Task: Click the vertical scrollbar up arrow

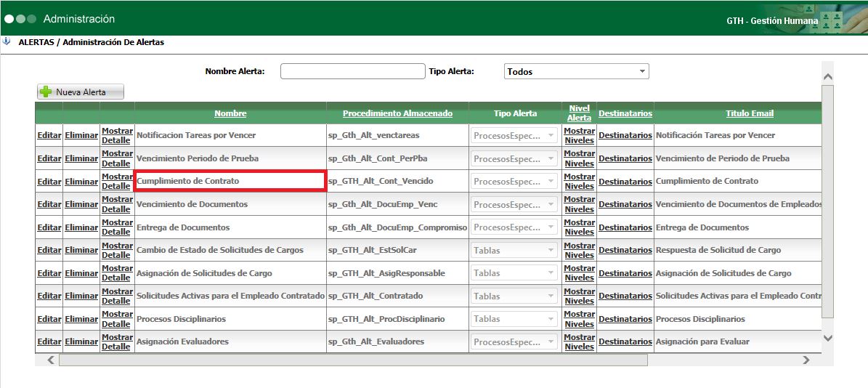Action: click(x=827, y=77)
